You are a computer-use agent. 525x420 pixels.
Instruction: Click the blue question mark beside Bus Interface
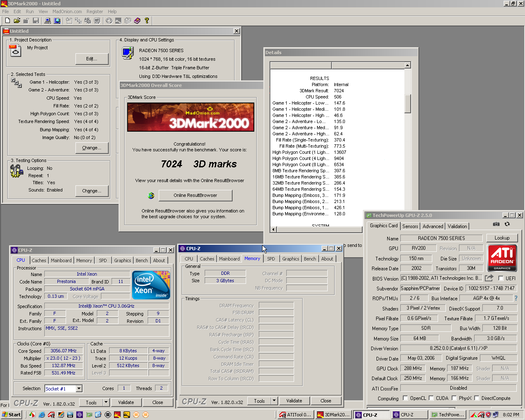pos(516,298)
